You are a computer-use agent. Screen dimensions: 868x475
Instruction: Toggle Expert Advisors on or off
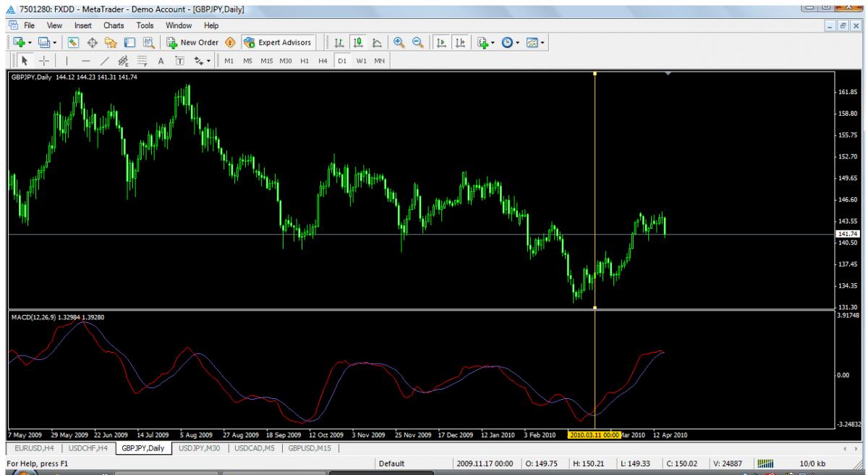pos(277,42)
